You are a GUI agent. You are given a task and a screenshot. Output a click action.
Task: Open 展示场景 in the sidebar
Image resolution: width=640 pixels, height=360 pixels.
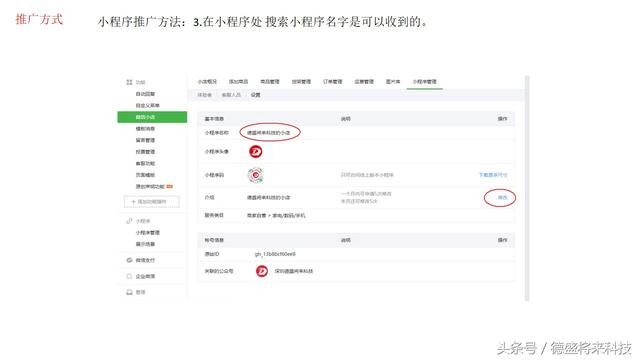pos(145,244)
